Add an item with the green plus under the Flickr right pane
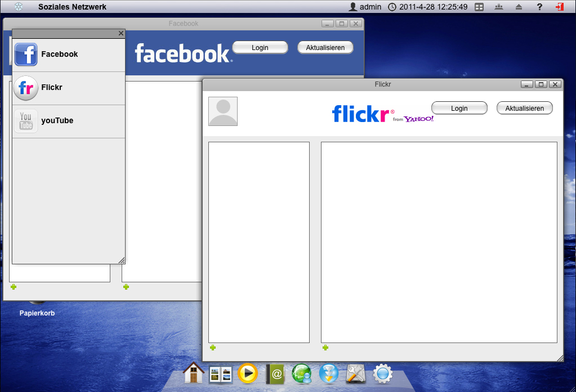 325,348
